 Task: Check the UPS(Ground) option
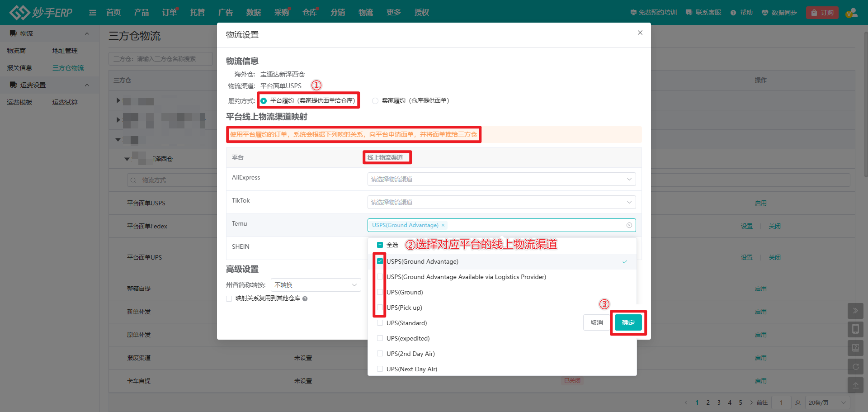(380, 292)
